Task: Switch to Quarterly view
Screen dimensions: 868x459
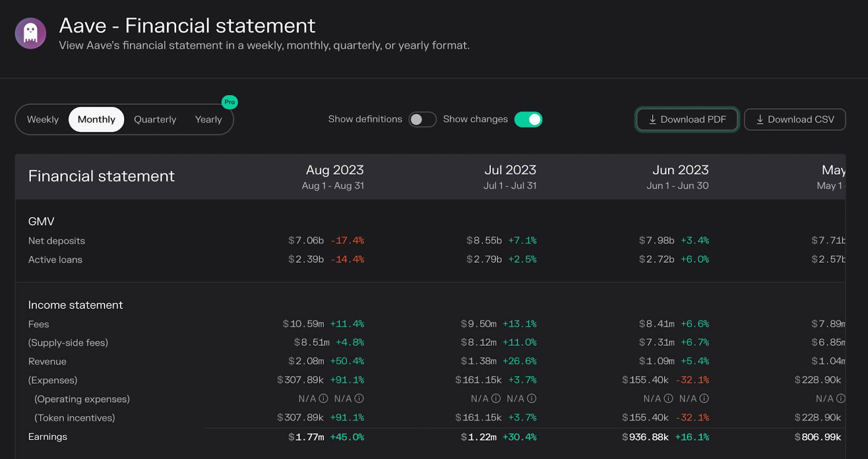Action: (155, 119)
